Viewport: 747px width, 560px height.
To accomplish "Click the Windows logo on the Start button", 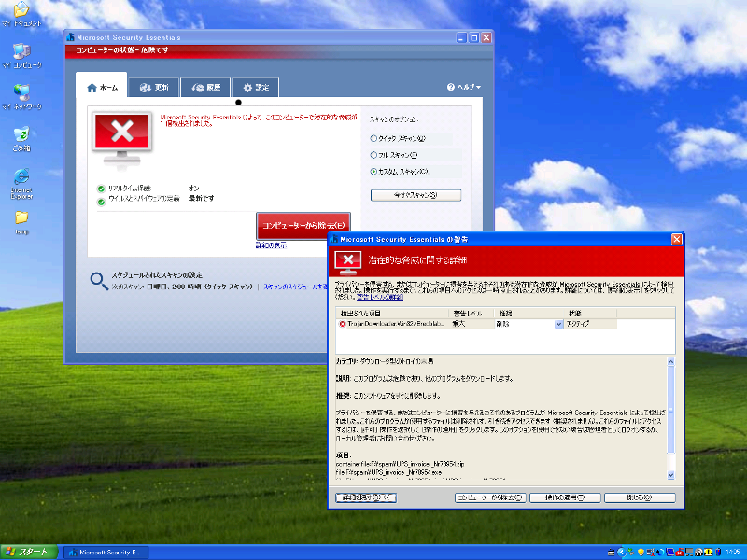I will tap(10, 552).
